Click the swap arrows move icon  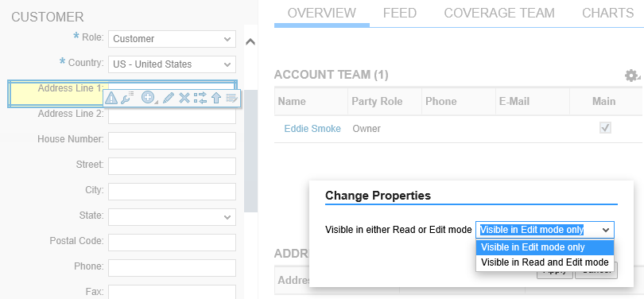pyautogui.click(x=200, y=98)
